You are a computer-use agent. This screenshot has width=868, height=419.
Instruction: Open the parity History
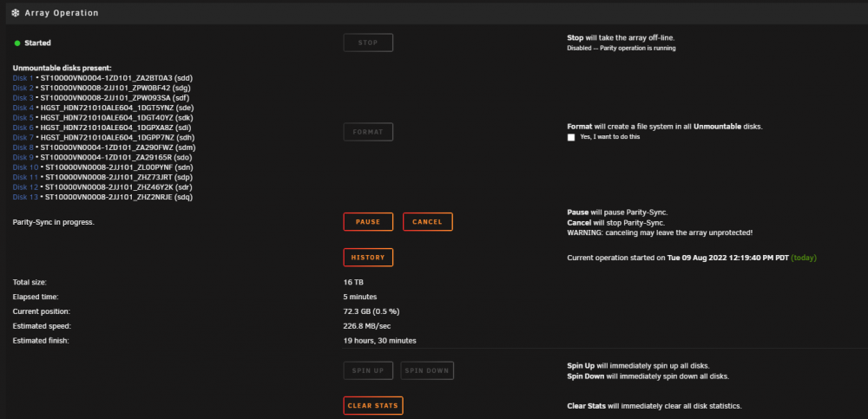368,258
